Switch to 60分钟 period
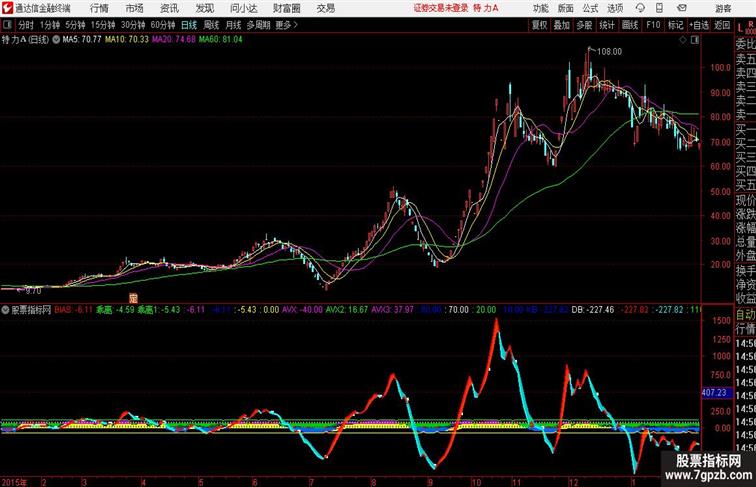The image size is (756, 487). click(163, 25)
